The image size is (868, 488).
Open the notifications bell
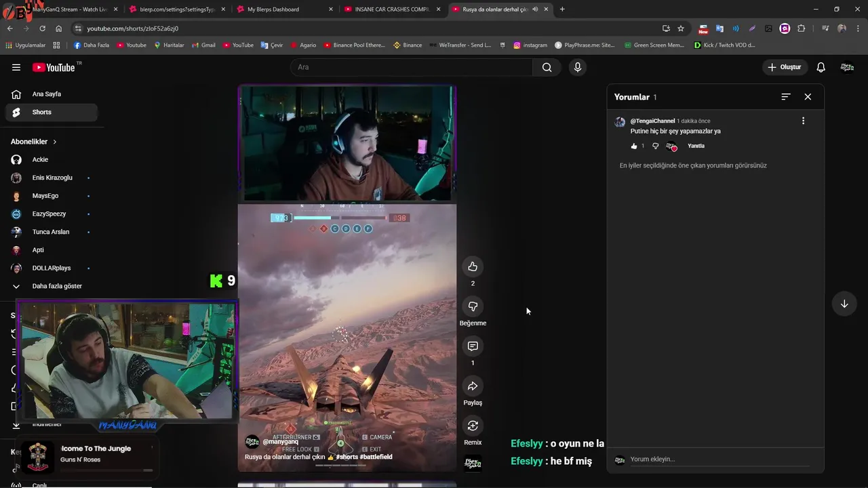pyautogui.click(x=821, y=67)
